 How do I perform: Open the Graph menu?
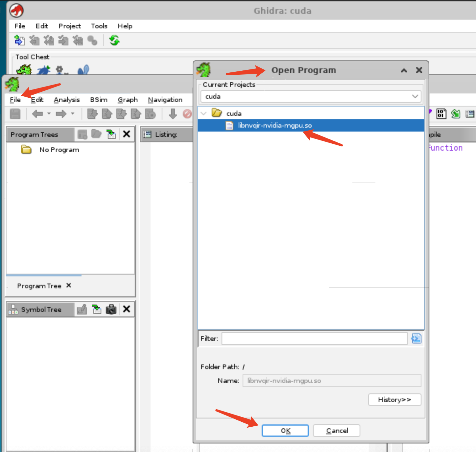pyautogui.click(x=128, y=100)
